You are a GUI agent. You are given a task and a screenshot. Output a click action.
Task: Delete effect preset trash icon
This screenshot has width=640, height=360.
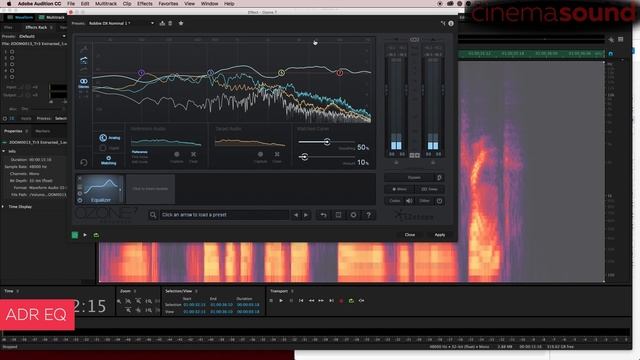coord(170,23)
